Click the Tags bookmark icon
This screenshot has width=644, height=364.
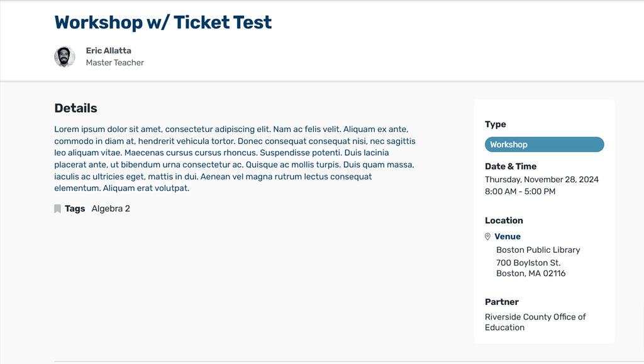tap(57, 208)
